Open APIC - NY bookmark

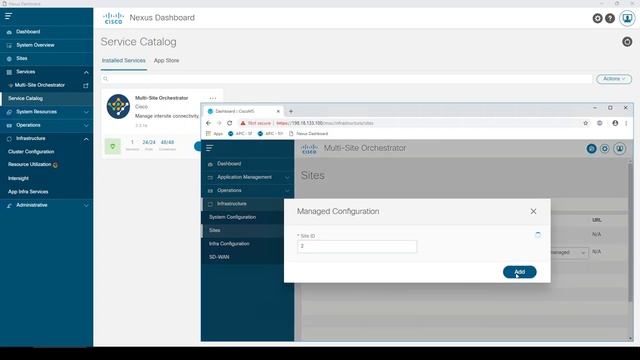tap(270, 134)
